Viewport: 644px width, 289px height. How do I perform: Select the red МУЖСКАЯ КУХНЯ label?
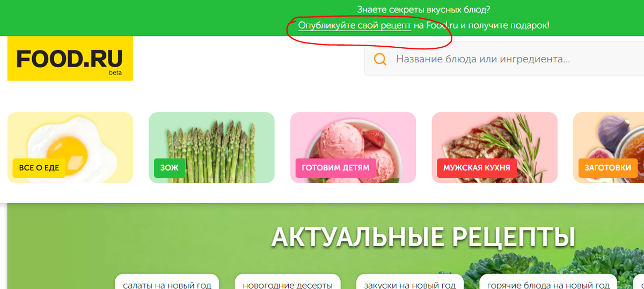pyautogui.click(x=477, y=168)
